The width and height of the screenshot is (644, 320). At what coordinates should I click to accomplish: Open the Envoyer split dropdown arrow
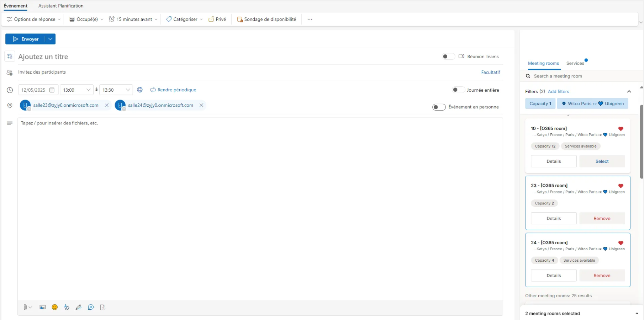pos(51,39)
